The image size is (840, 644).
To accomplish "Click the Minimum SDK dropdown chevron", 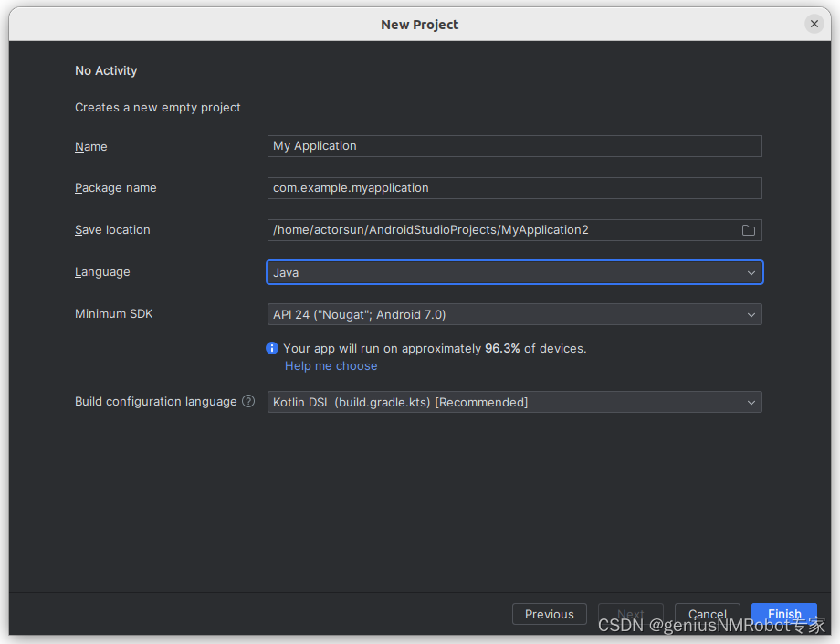I will pyautogui.click(x=751, y=314).
